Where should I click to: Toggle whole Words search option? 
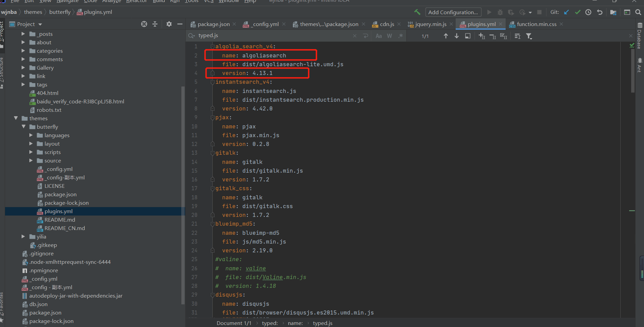pos(390,36)
